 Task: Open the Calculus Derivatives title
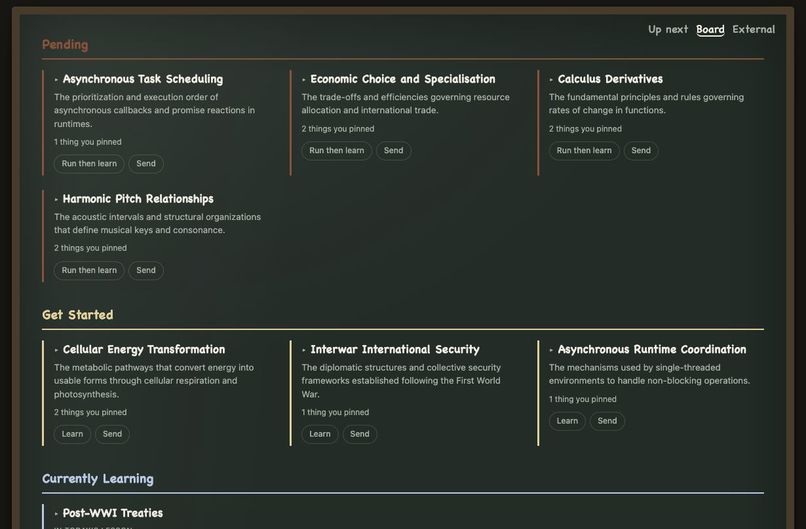tap(610, 79)
